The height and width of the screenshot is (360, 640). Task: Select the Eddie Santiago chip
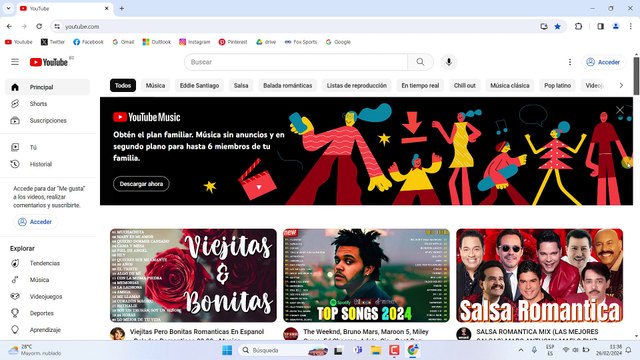coord(200,86)
